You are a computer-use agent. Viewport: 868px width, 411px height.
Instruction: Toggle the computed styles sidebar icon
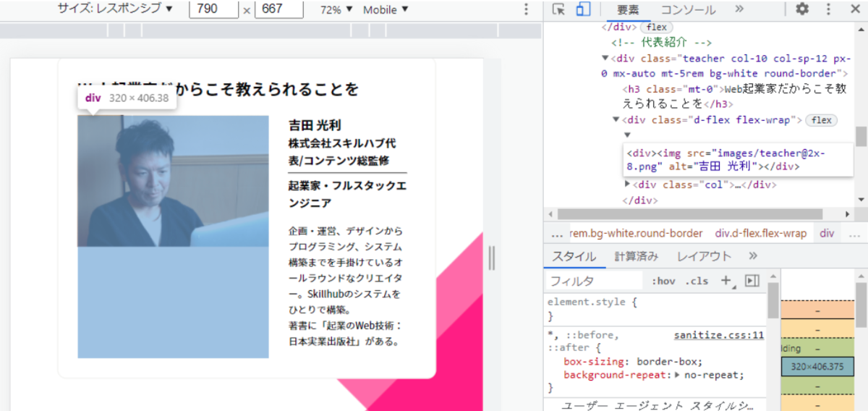[x=752, y=281]
